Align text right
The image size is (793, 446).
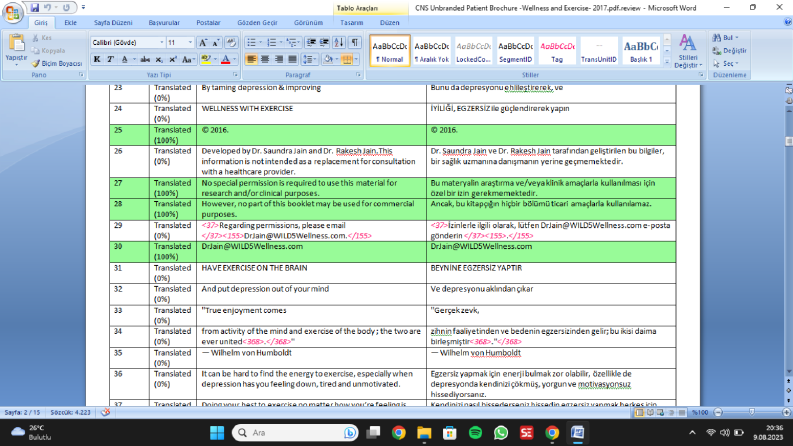[x=279, y=60]
